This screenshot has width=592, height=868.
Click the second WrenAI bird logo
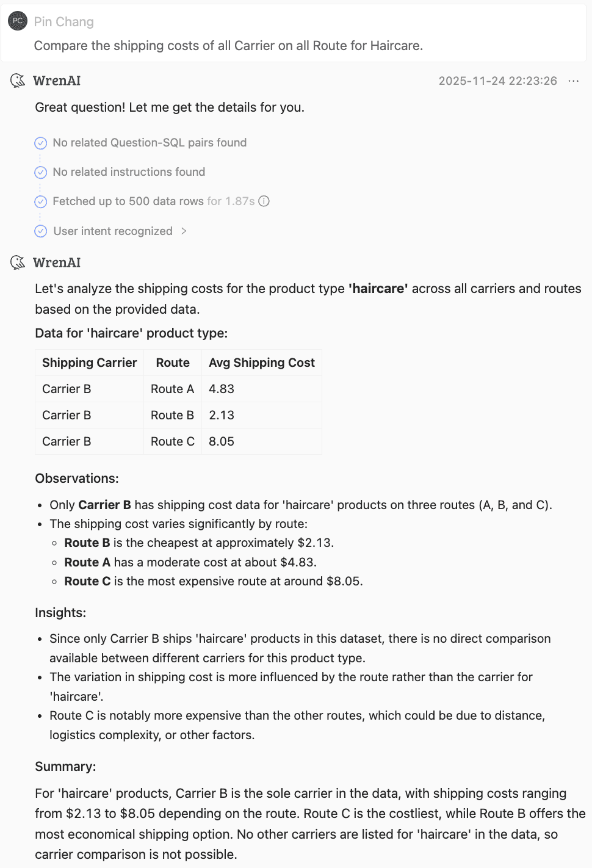point(18,262)
